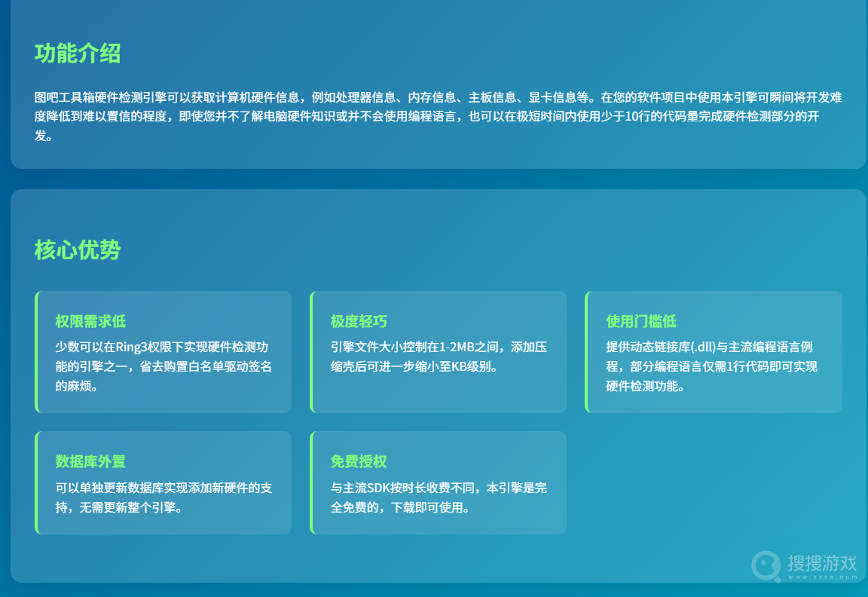
Task: Click the 功能介绍 description paragraph
Action: pos(438,116)
